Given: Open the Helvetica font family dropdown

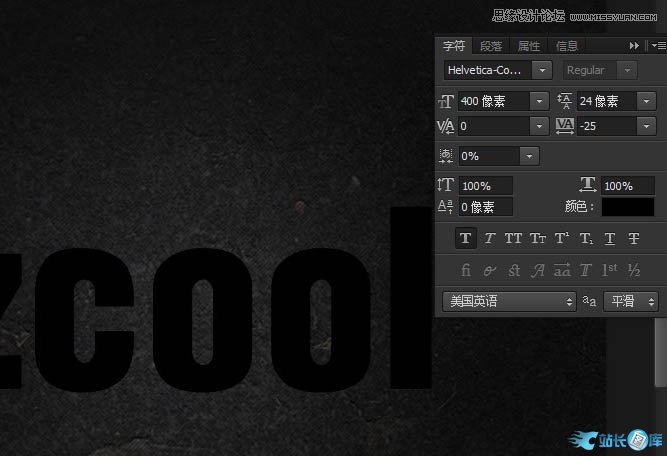Looking at the screenshot, I should (x=541, y=70).
